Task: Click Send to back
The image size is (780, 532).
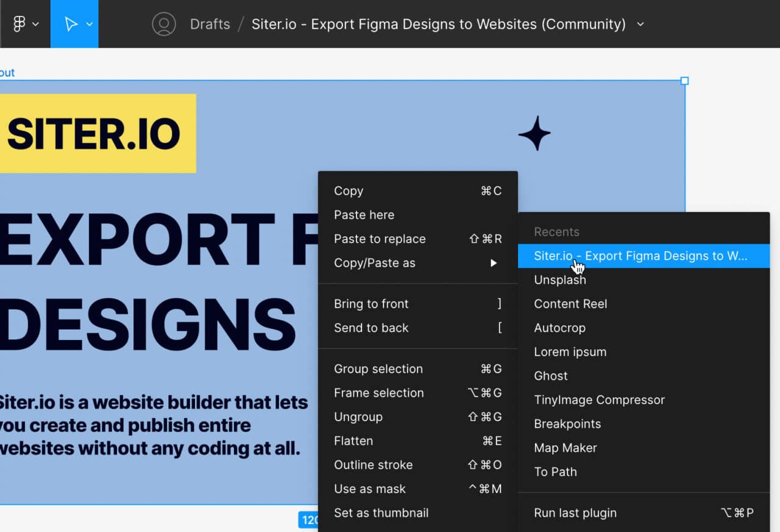Action: pyautogui.click(x=370, y=328)
